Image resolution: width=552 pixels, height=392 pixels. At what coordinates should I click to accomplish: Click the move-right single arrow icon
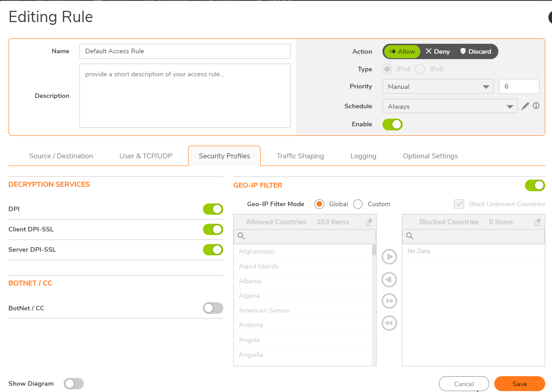click(x=389, y=257)
